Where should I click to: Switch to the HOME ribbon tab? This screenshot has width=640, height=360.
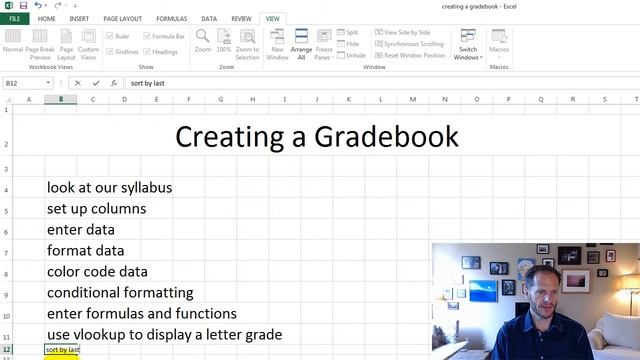click(47, 19)
